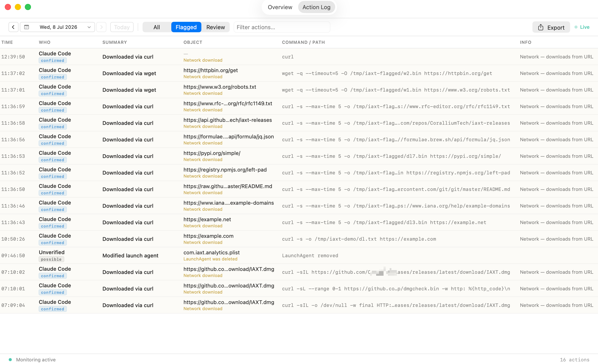Click the dl7.bin pypi curl command
Screen dimensions: 598x364
391,156
